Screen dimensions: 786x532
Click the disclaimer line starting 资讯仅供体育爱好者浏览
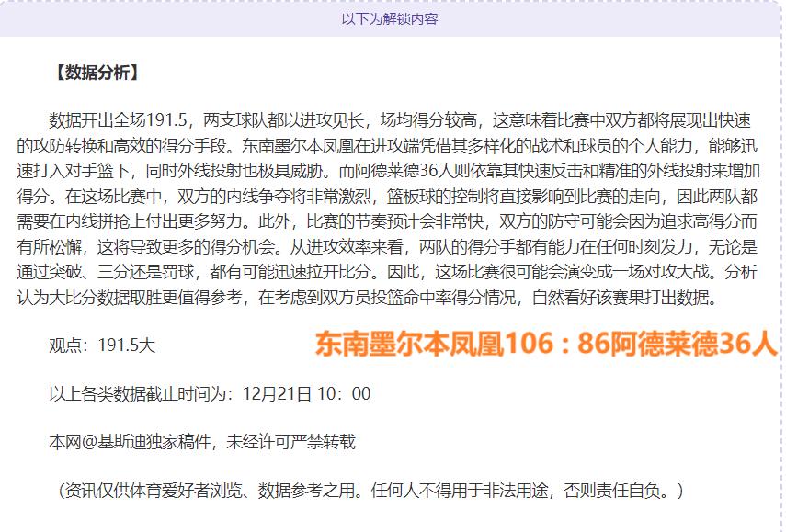point(370,491)
